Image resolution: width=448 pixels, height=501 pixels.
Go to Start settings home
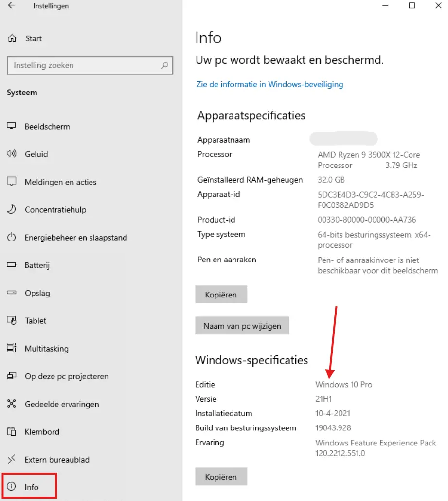(x=34, y=38)
